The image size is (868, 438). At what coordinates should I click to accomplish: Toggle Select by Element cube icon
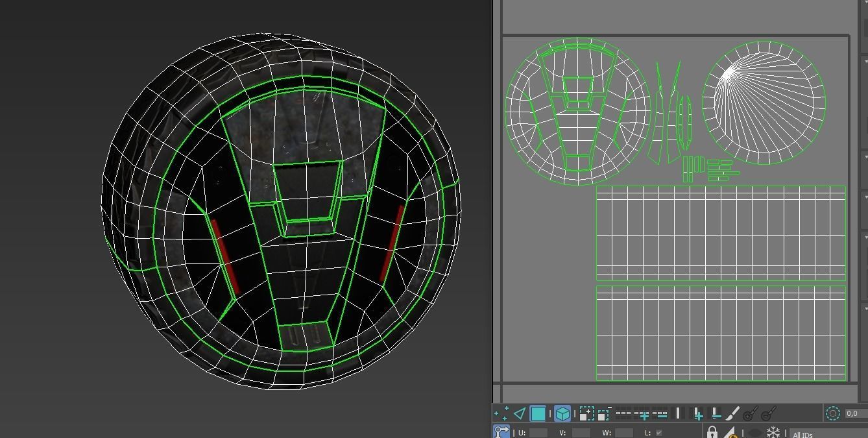point(562,413)
